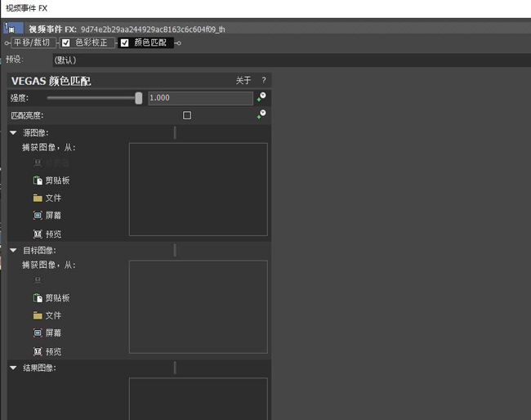The width and height of the screenshot is (531, 420).
Task: Uncheck the 色彩校正 effect checkbox
Action: 66,42
